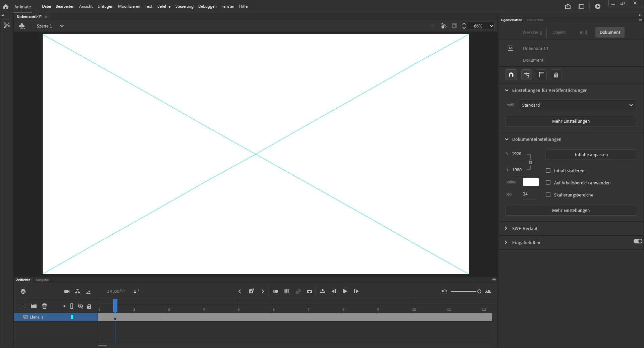The height and width of the screenshot is (348, 644).
Task: Delete layer with trash icon
Action: (x=44, y=306)
